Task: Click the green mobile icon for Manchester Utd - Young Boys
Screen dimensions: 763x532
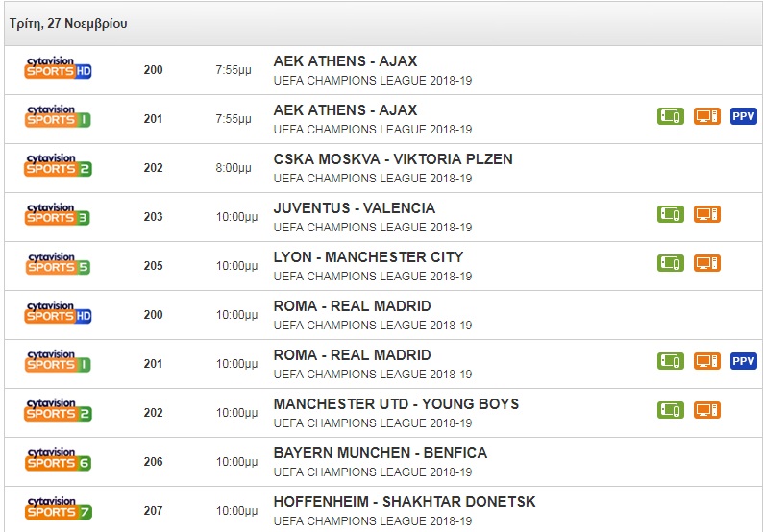Action: pyautogui.click(x=671, y=410)
